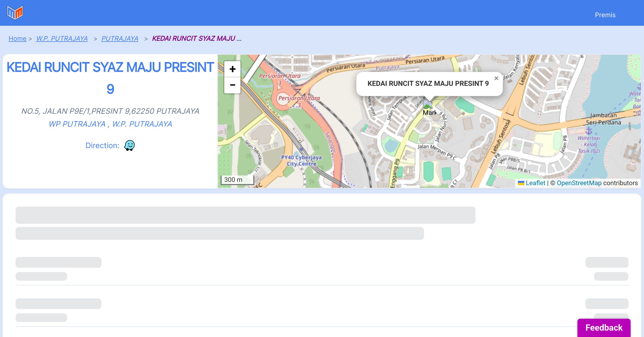Click the WP PUTRAJAYA district link
Viewport: 644px width, 337px height.
(77, 124)
